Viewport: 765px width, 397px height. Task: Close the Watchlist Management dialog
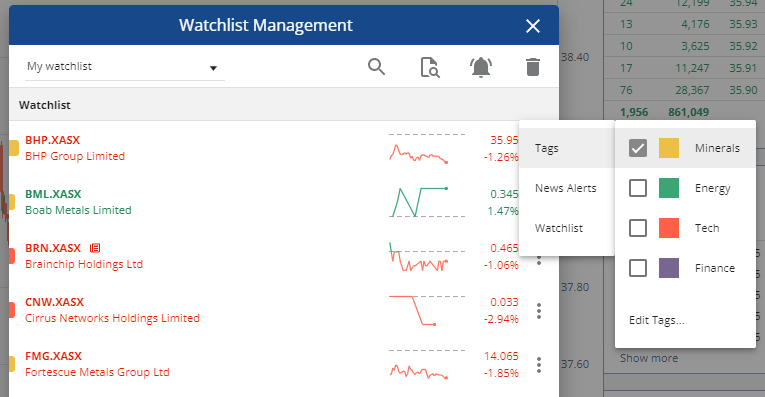533,26
